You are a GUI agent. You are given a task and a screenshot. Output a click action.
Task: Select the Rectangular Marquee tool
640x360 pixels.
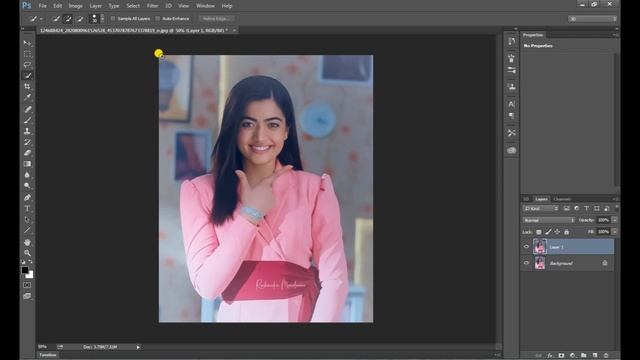tap(27, 54)
